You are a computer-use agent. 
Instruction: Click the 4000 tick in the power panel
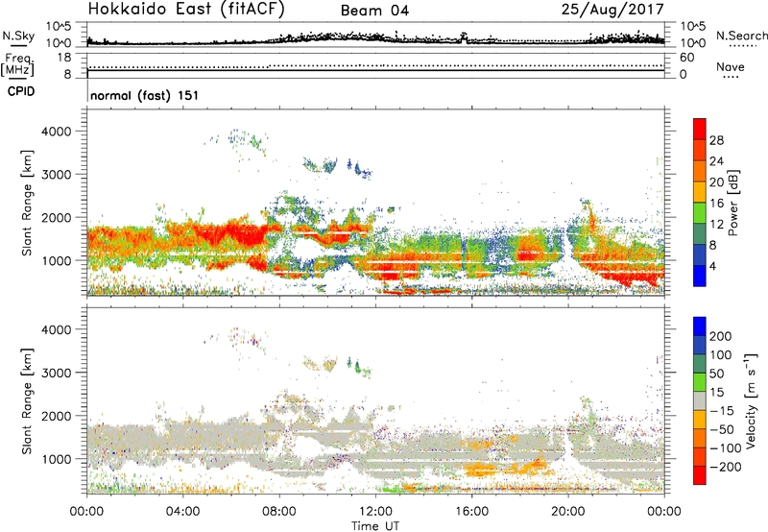pos(57,132)
